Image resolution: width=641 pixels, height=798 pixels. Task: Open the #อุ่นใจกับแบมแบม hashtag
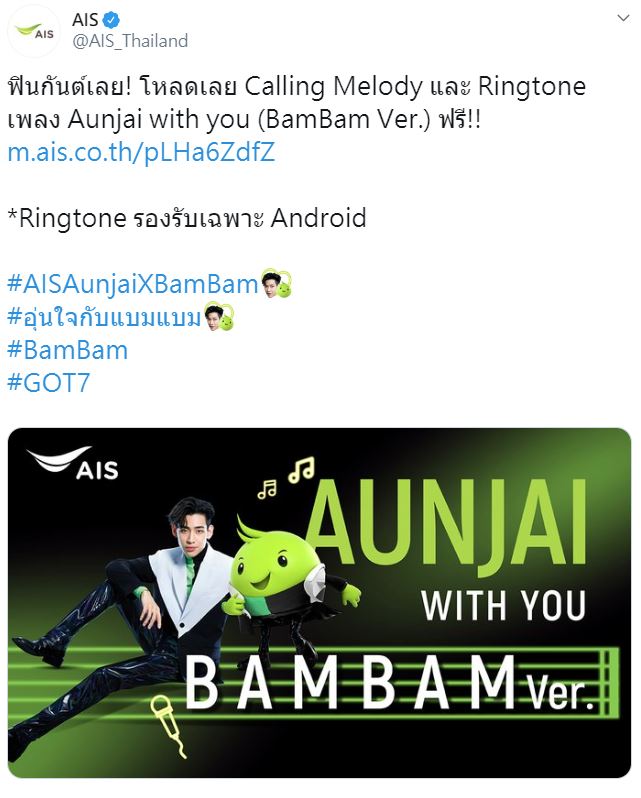(x=105, y=317)
